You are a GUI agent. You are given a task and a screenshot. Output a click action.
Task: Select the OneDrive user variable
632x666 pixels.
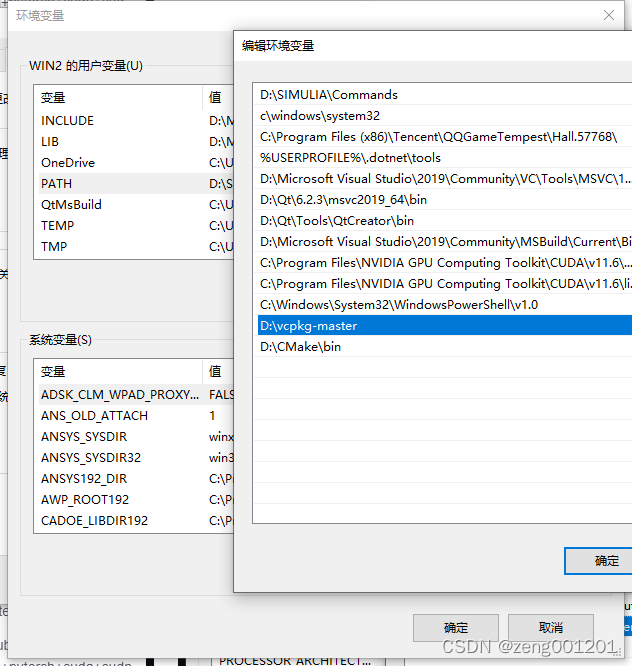pos(136,163)
